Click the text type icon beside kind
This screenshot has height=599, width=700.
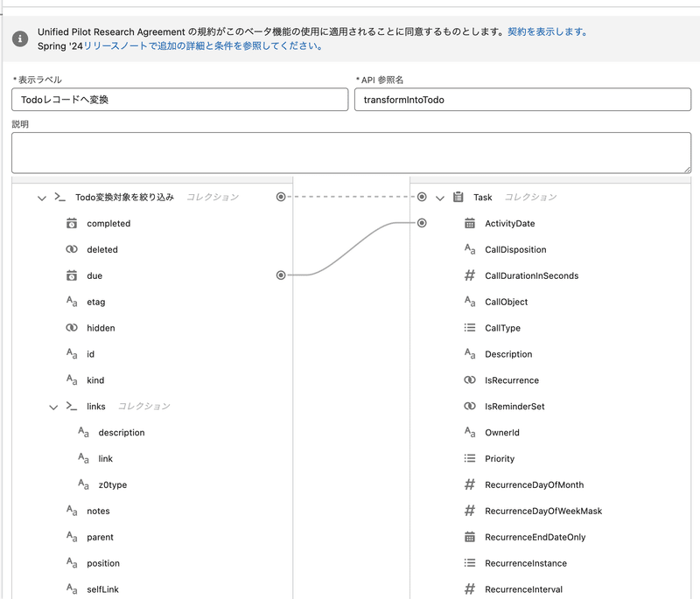pyautogui.click(x=72, y=380)
